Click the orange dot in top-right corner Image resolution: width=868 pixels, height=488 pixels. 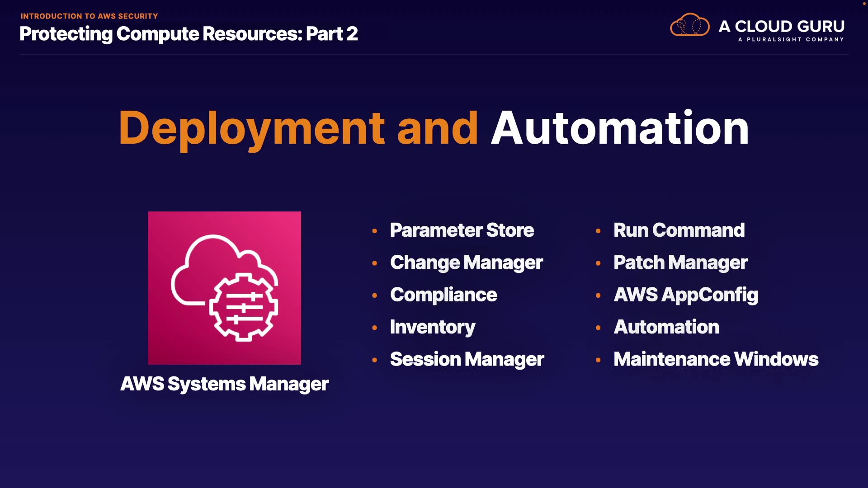[x=864, y=3]
